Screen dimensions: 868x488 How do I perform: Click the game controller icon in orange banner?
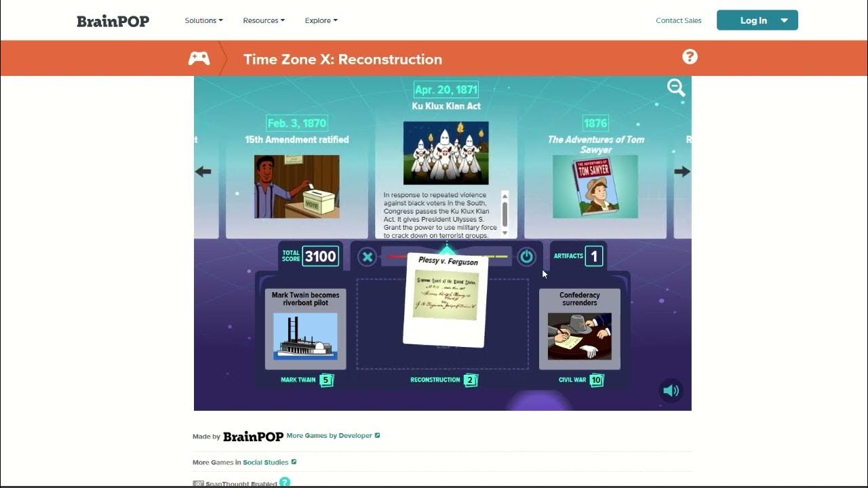pos(199,58)
